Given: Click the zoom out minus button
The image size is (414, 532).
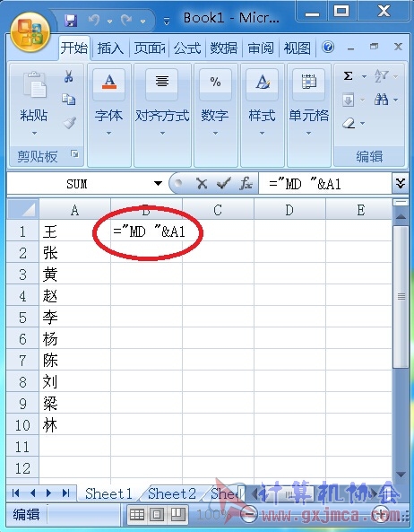Looking at the screenshot, I should point(249,515).
